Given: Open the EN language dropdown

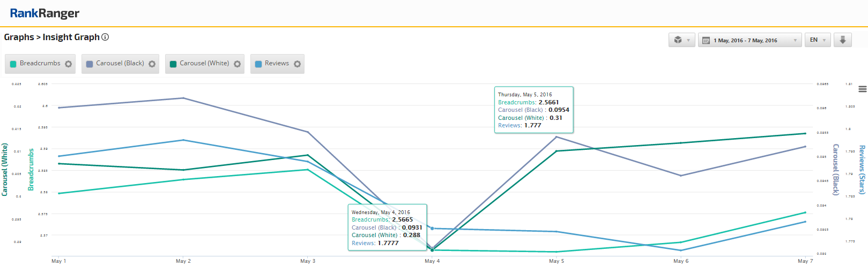Looking at the screenshot, I should click(818, 40).
